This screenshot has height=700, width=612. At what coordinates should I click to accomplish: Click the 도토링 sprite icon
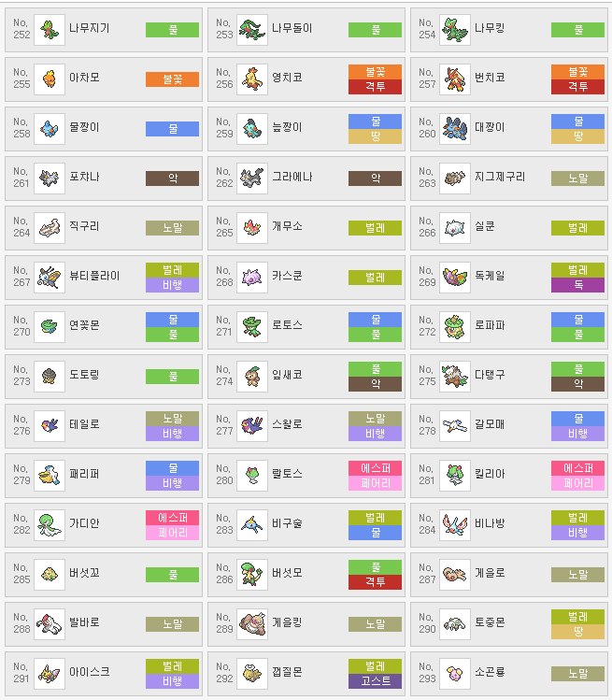(50, 377)
